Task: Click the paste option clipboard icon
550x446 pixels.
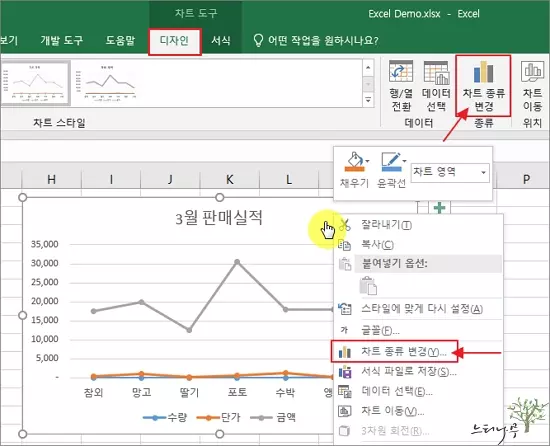Action: 368,286
